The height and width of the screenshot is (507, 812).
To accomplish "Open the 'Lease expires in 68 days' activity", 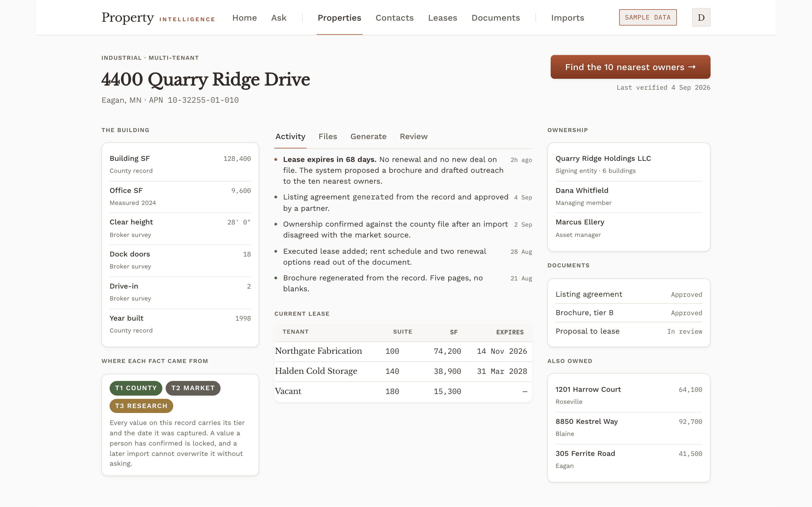I will (403, 170).
